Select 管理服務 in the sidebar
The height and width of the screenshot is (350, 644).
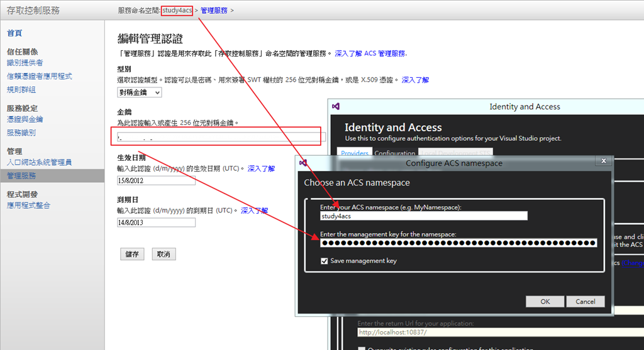[52, 175]
